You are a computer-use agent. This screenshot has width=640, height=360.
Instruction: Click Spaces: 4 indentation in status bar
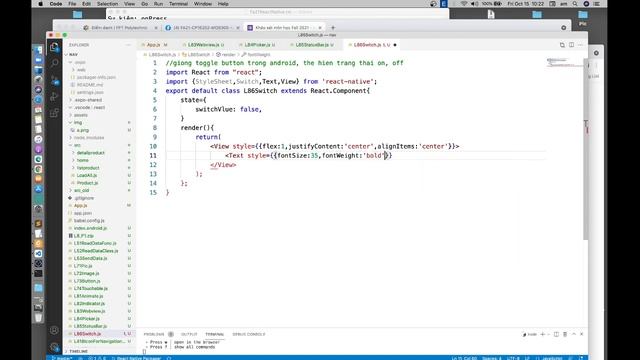coord(492,358)
